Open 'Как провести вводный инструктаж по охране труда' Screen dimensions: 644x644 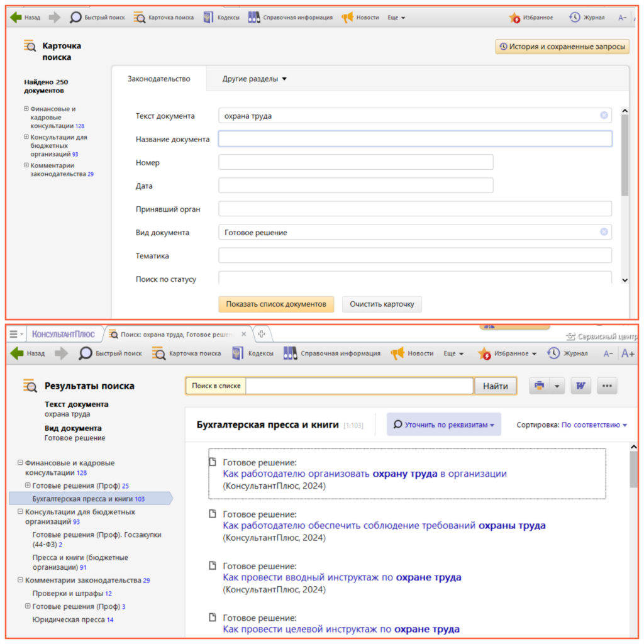(341, 577)
